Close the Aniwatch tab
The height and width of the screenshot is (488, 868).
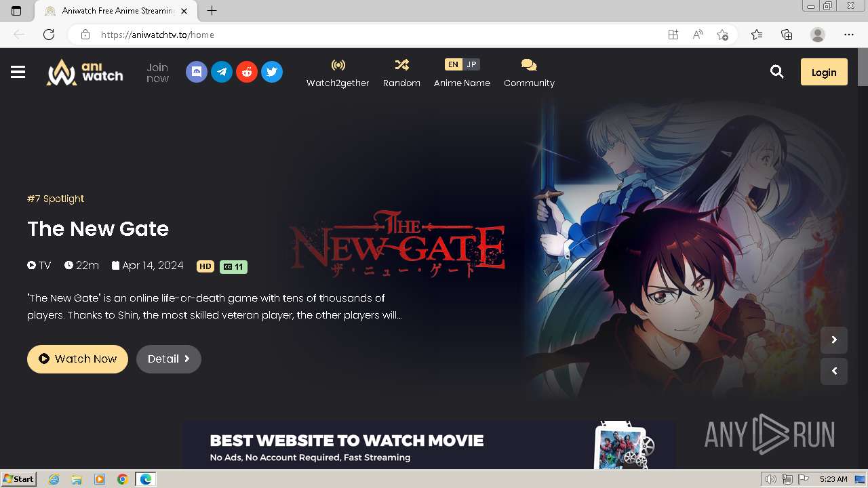184,11
